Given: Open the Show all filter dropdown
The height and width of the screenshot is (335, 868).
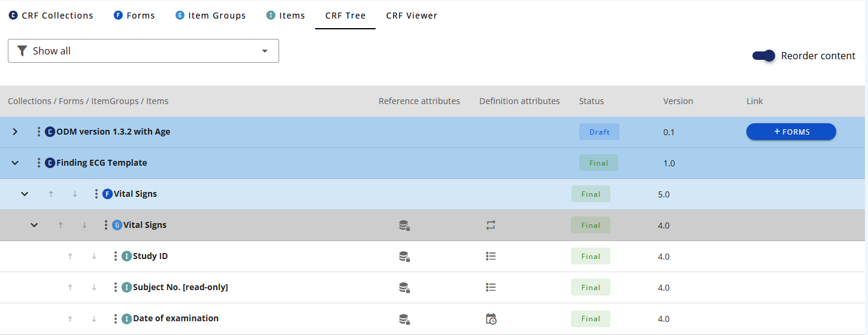Looking at the screenshot, I should 143,51.
